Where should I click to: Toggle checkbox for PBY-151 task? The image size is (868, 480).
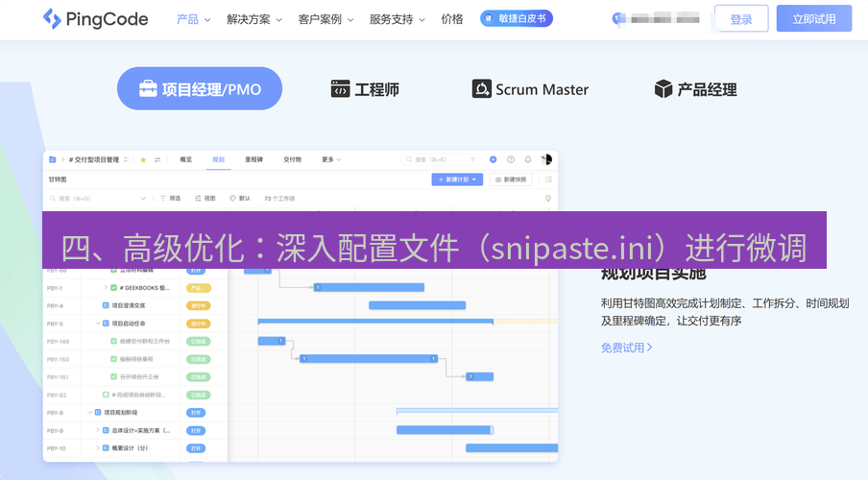tap(113, 377)
